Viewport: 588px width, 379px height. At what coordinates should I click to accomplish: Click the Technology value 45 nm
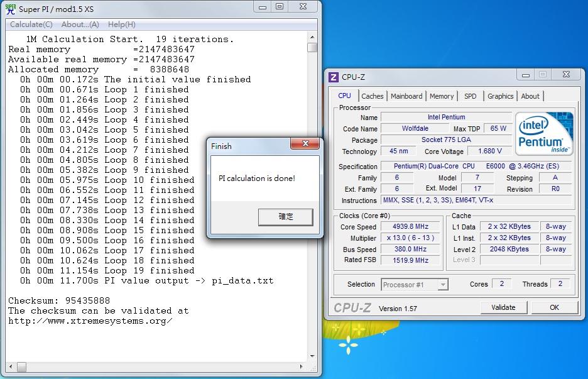(398, 151)
